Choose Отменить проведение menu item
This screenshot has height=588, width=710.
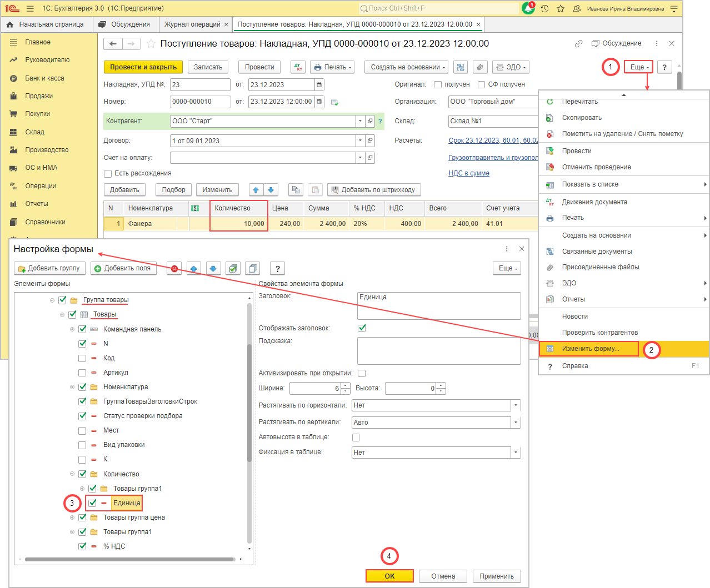(x=596, y=167)
